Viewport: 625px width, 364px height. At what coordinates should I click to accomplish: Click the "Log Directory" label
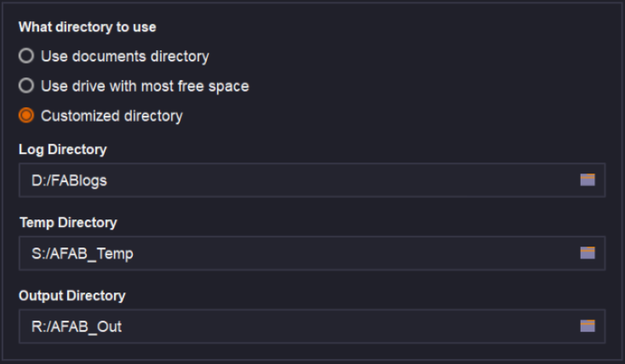[63, 150]
